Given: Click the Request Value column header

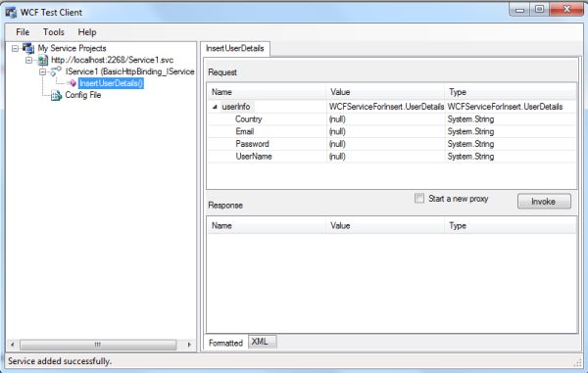Looking at the screenshot, I should pos(386,92).
